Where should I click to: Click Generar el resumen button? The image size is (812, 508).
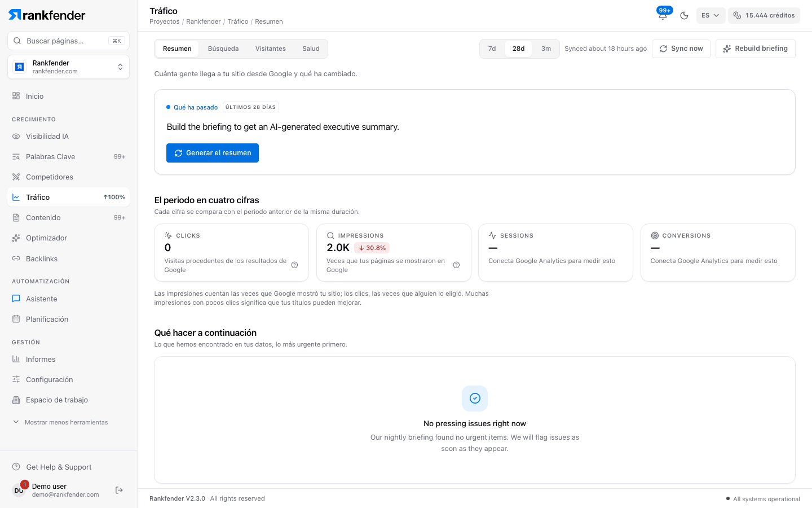click(x=213, y=153)
